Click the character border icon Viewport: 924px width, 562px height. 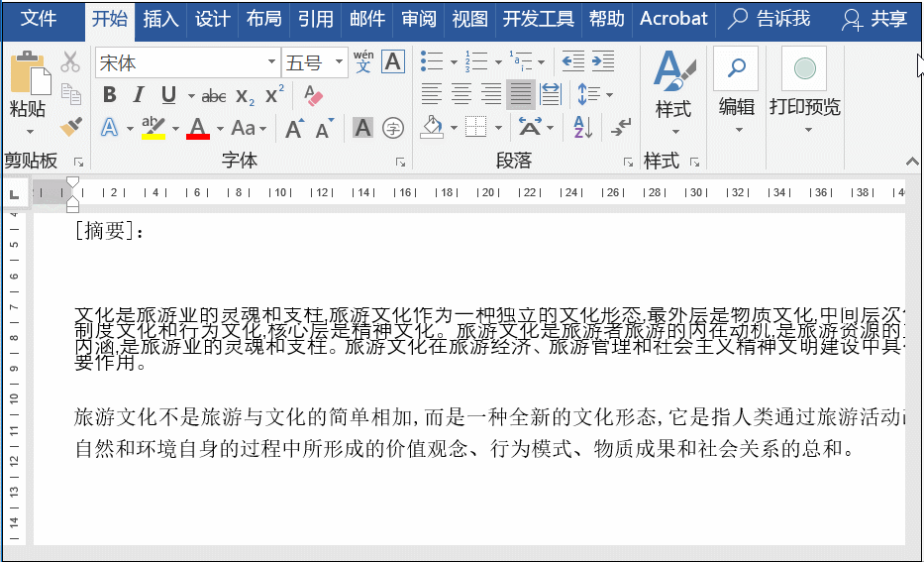click(393, 61)
